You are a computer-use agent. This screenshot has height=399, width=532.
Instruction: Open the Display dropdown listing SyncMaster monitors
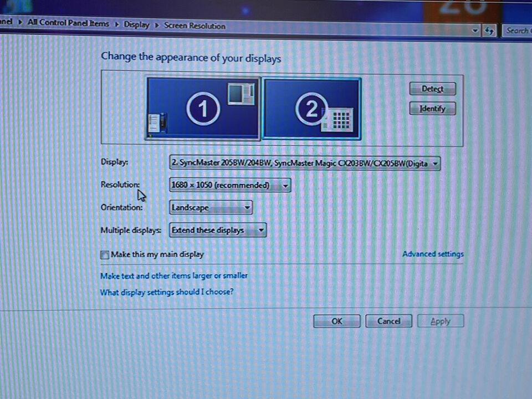(305, 163)
